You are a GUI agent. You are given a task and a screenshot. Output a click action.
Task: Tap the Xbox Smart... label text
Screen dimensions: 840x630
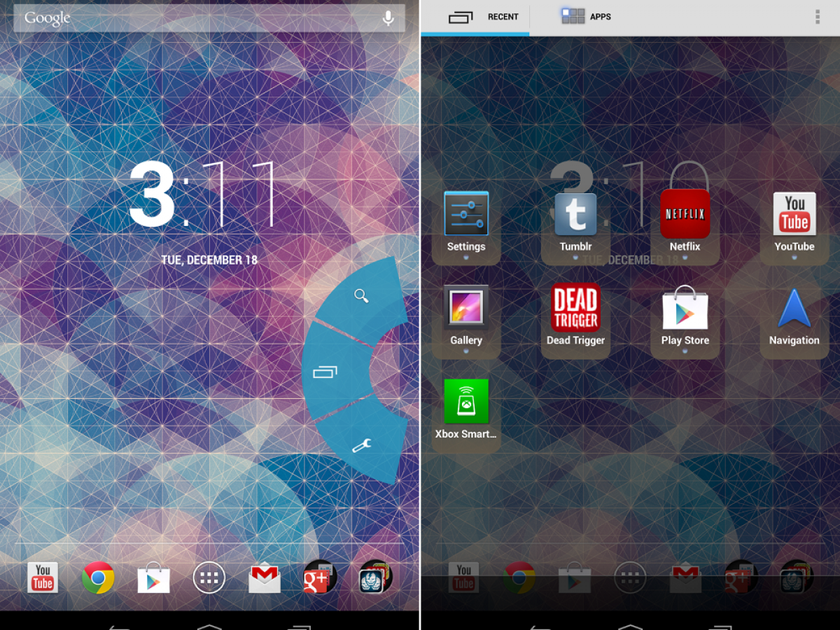click(x=466, y=434)
